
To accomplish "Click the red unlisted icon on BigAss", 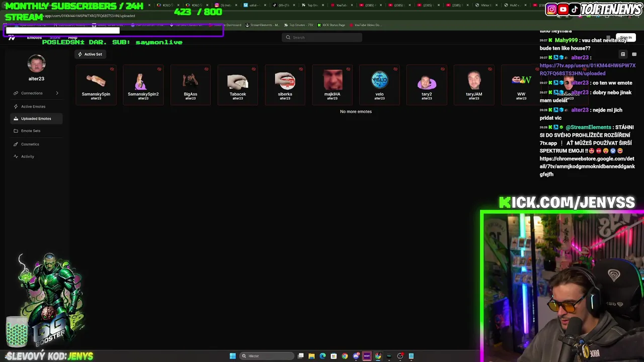I will [206, 69].
